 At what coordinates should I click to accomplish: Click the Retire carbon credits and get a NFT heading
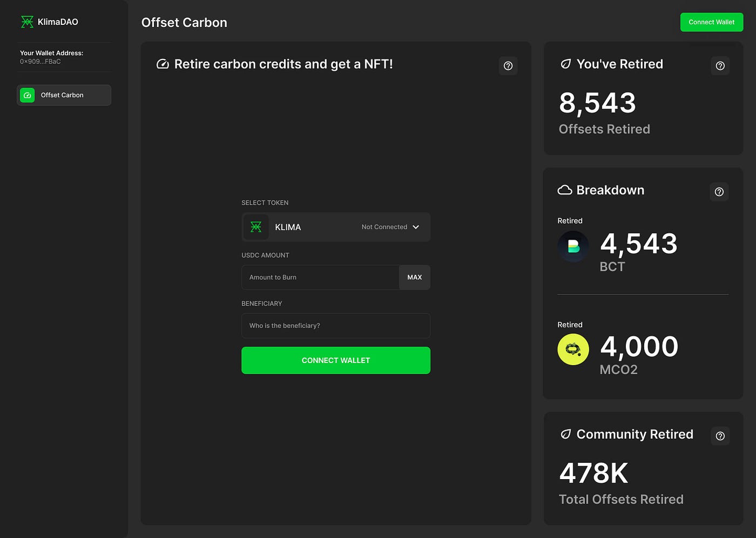click(x=283, y=64)
